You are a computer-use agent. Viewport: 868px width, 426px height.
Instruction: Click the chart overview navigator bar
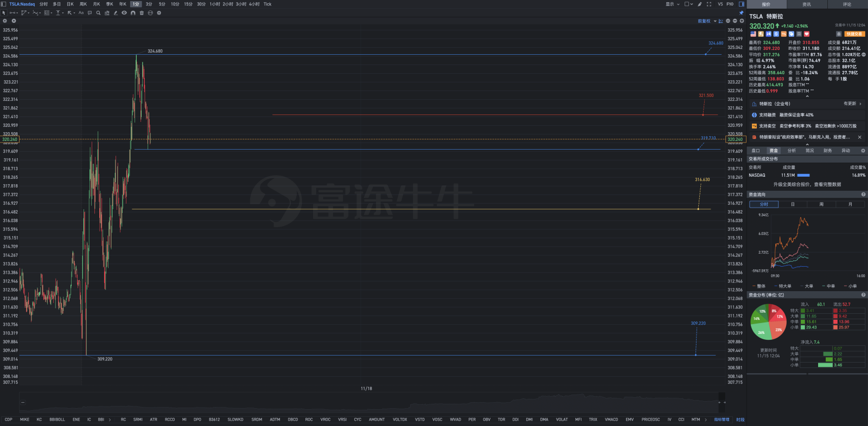tap(372, 402)
